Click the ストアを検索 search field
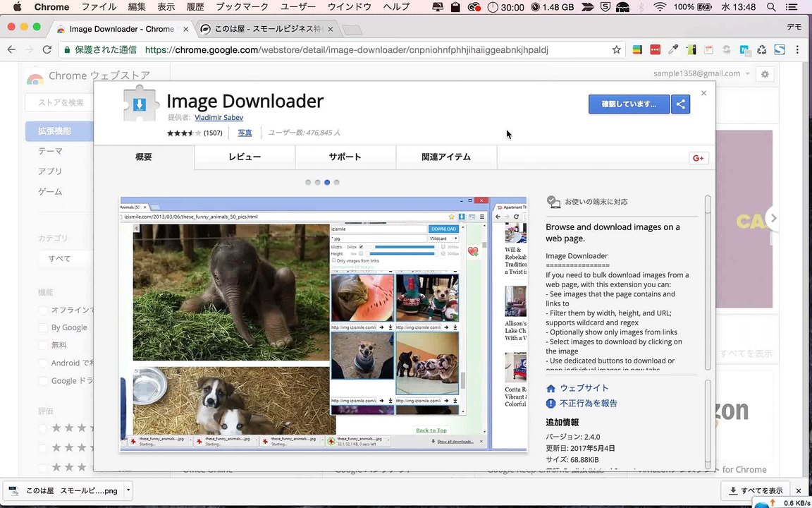Screen dimensions: 812x508 coord(59,102)
